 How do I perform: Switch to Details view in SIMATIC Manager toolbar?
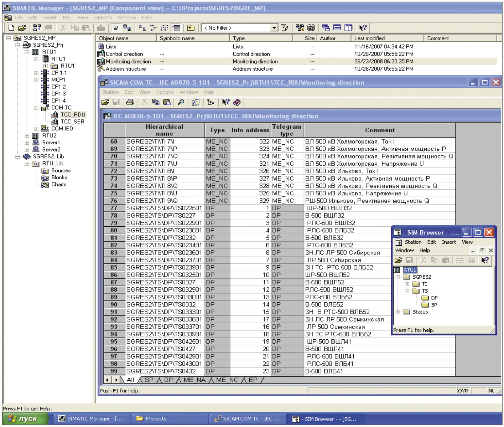(x=176, y=28)
